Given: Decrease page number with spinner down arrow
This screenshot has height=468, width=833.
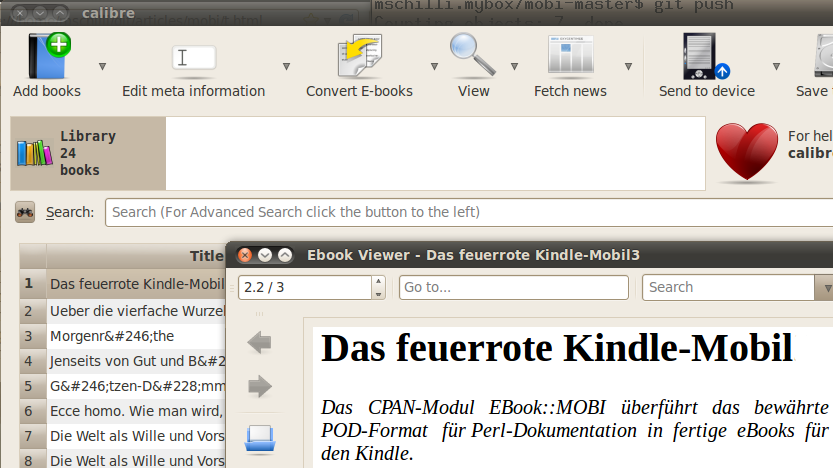Looking at the screenshot, I should tap(378, 294).
